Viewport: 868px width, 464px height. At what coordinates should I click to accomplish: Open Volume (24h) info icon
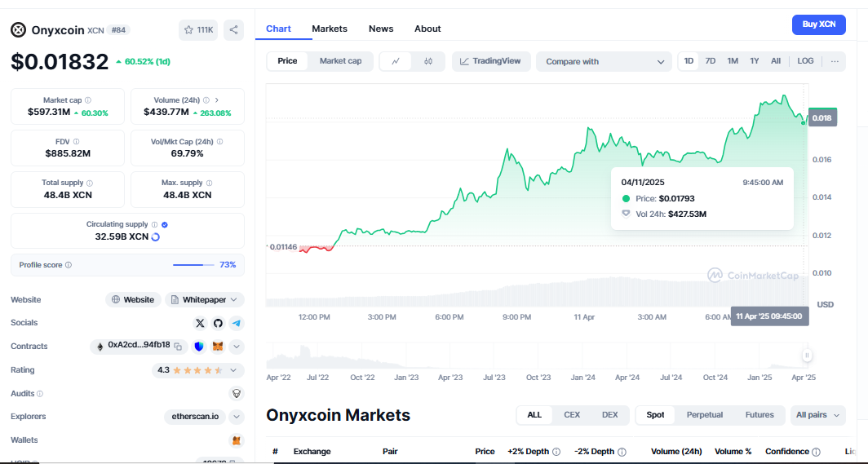(206, 100)
